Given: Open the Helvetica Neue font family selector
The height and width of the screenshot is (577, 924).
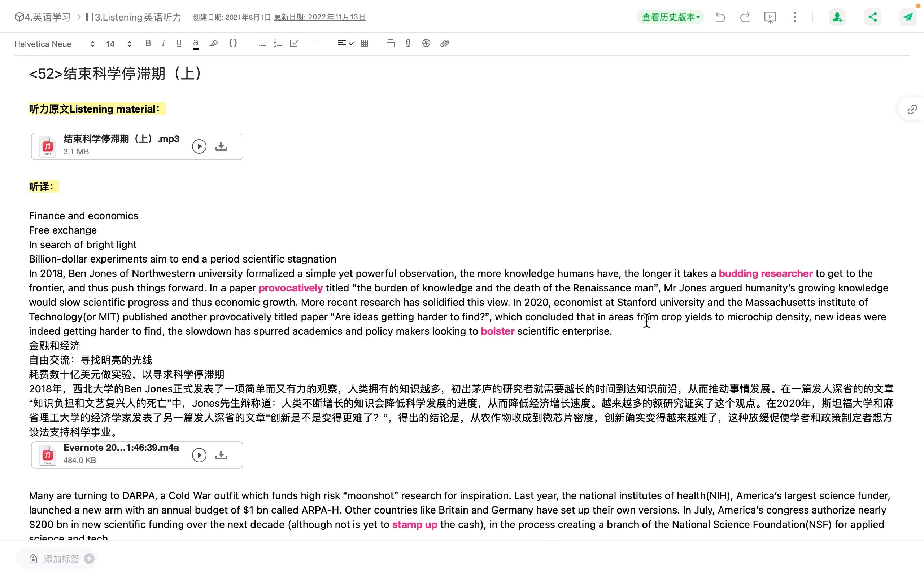Looking at the screenshot, I should point(53,44).
